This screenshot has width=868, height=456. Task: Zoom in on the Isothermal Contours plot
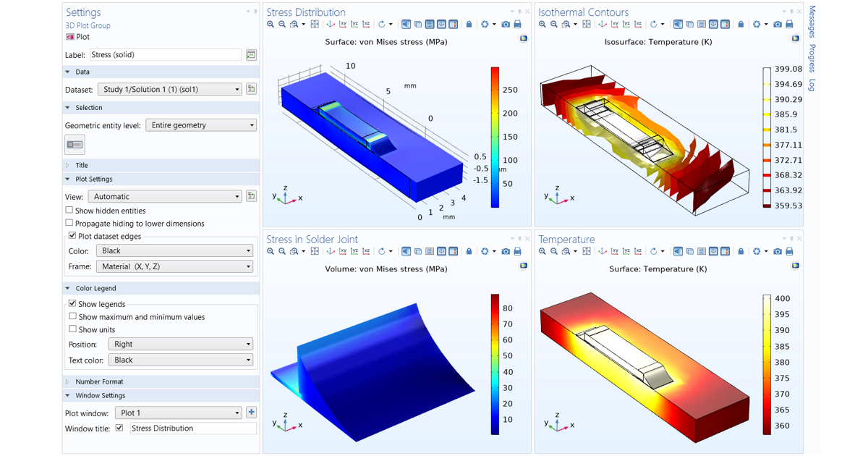point(542,25)
